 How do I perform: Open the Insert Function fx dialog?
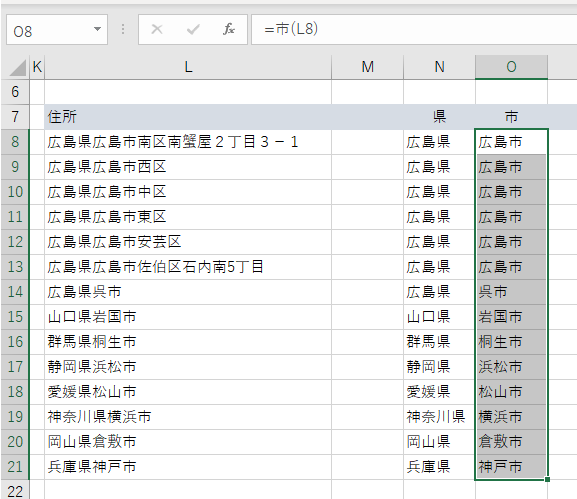point(229,29)
